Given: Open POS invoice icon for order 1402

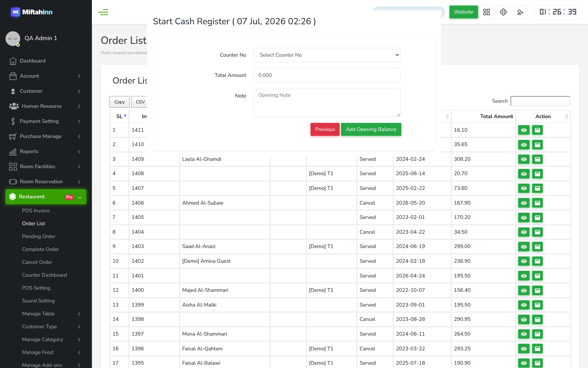Looking at the screenshot, I should click(537, 261).
